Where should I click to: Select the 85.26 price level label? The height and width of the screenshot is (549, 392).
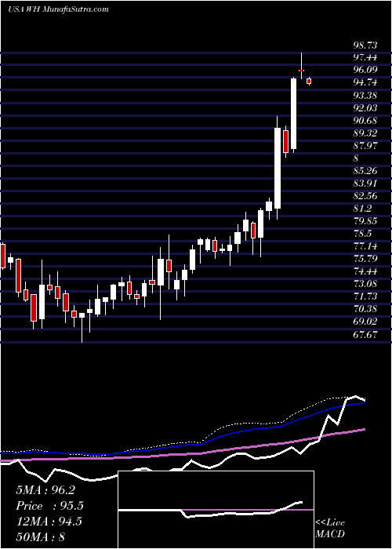click(x=365, y=170)
